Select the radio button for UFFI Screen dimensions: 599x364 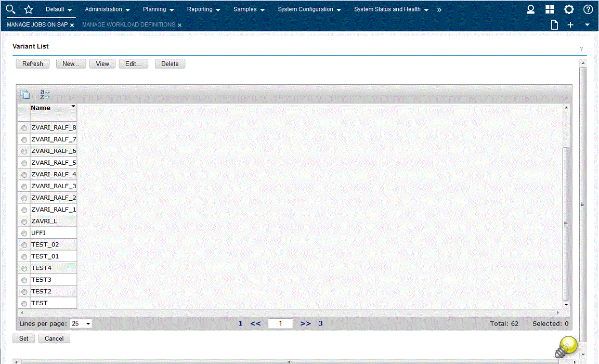pos(24,233)
